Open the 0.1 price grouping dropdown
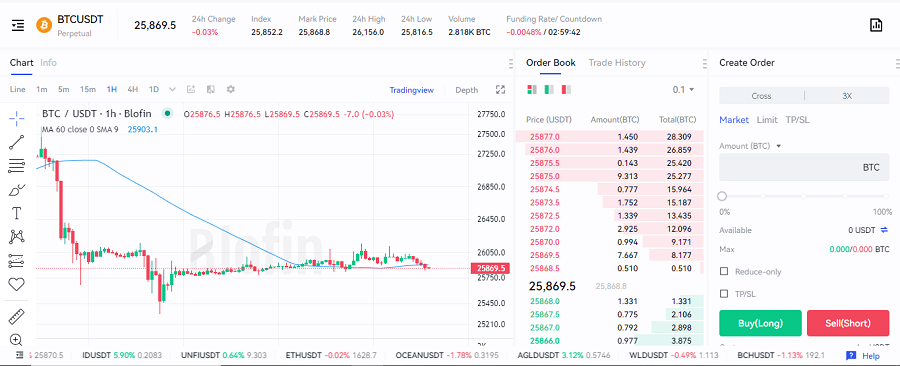Screen dimensions: 900x366 click(x=683, y=89)
